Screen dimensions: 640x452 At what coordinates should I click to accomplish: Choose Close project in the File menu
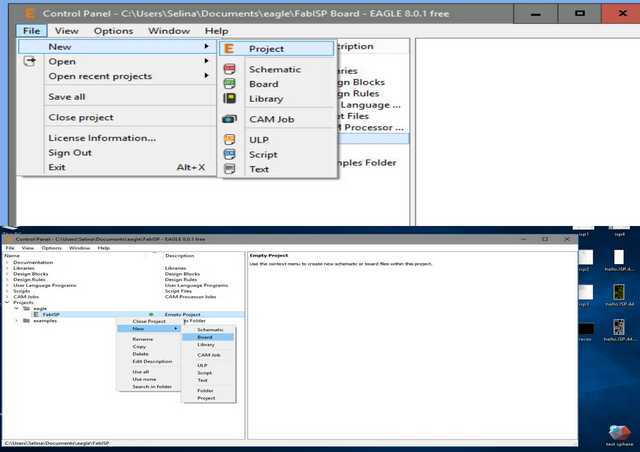click(117, 117)
